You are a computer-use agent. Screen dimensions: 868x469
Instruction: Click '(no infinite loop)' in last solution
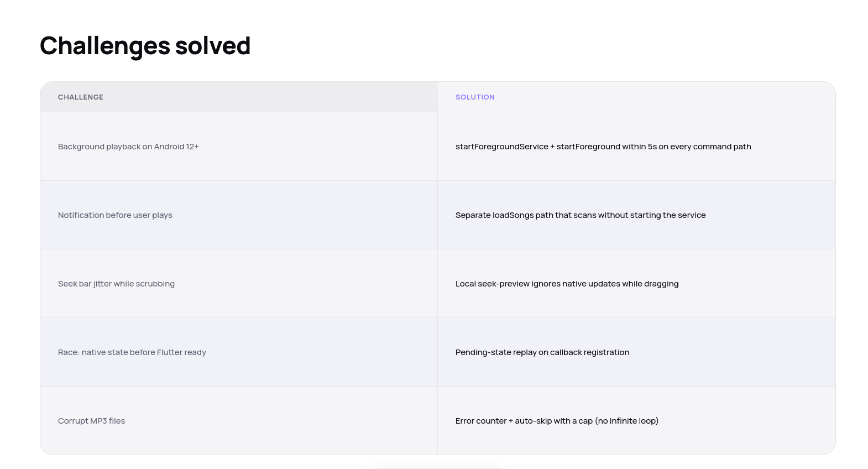click(x=627, y=421)
